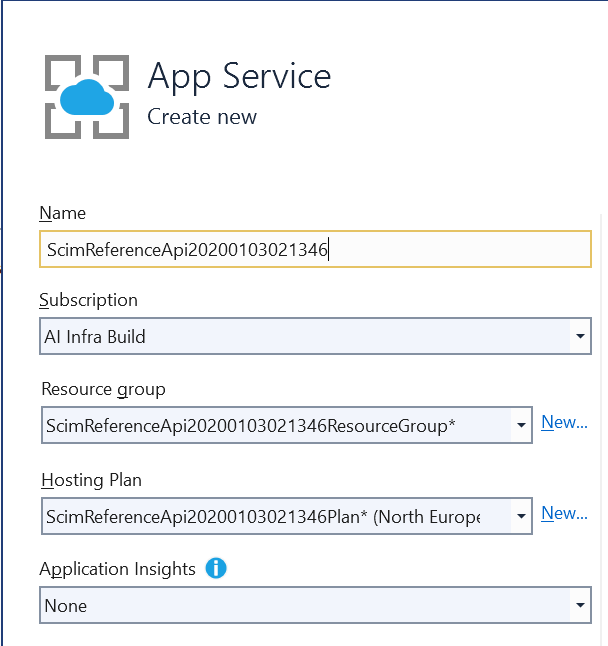The height and width of the screenshot is (646, 608).
Task: Open the Subscription combo box showing AI Infra Build
Action: [305, 337]
